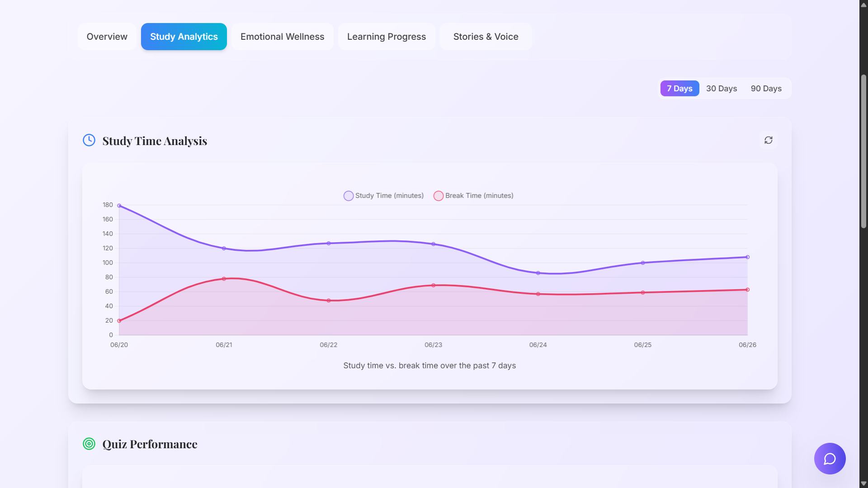Screen dimensions: 868x488
Task: Click the 06/23 break time data point
Action: (x=433, y=285)
